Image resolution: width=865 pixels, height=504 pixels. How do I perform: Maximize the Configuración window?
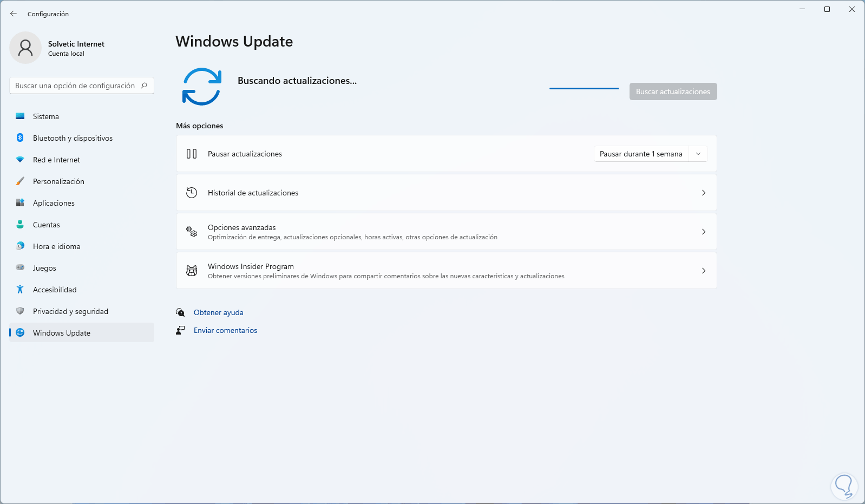tap(827, 9)
